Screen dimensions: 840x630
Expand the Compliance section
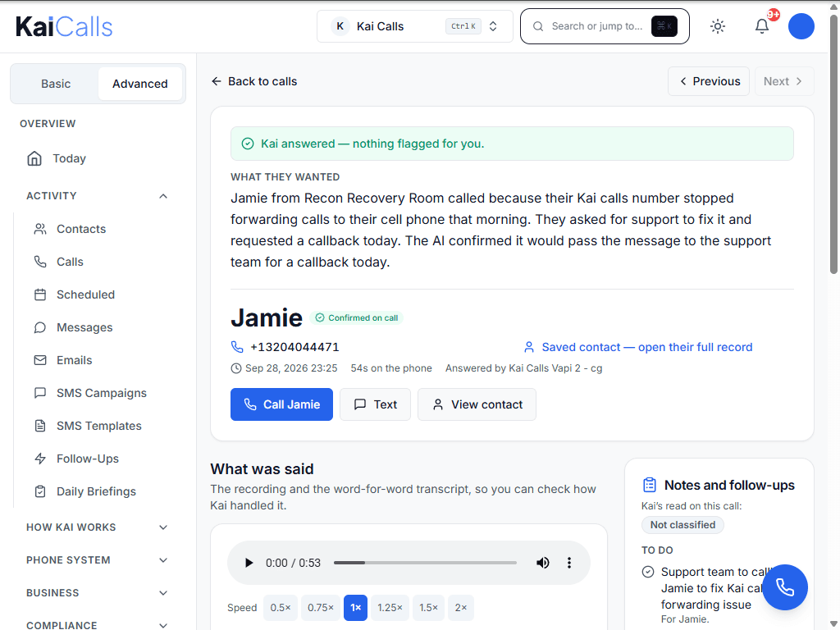(x=97, y=624)
